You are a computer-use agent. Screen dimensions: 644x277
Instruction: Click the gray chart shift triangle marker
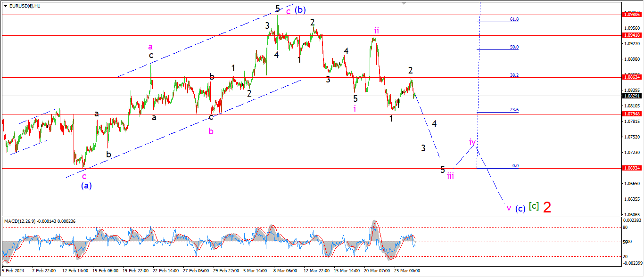coord(404,3)
